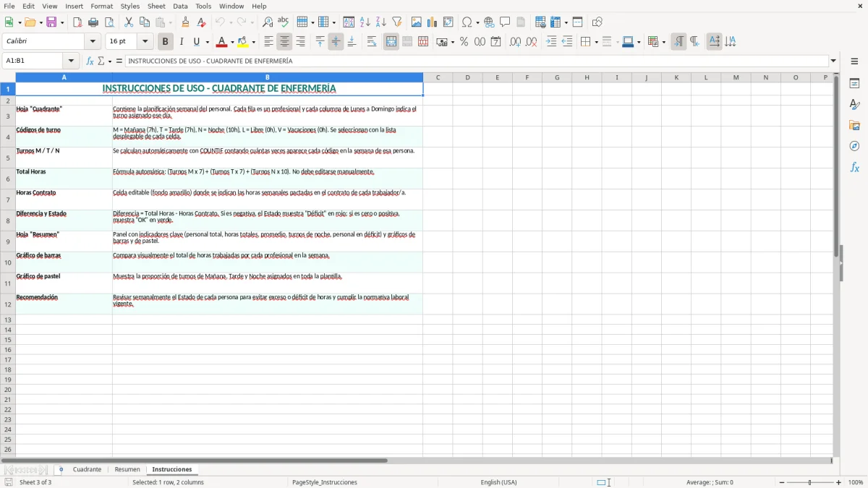
Task: Switch to the Cuadrante sheet tab
Action: point(87,470)
